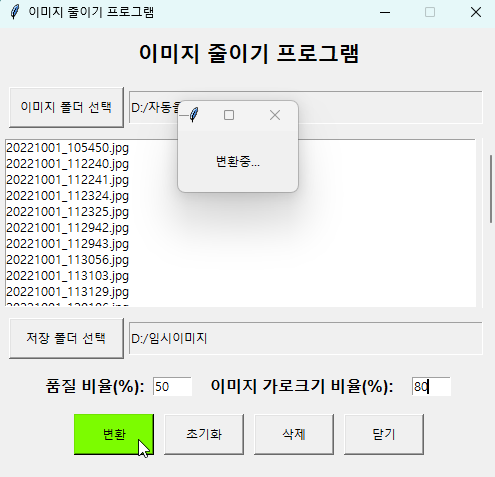Image resolution: width=495 pixels, height=477 pixels.
Task: Click the feather icon in main title bar
Action: pos(15,12)
